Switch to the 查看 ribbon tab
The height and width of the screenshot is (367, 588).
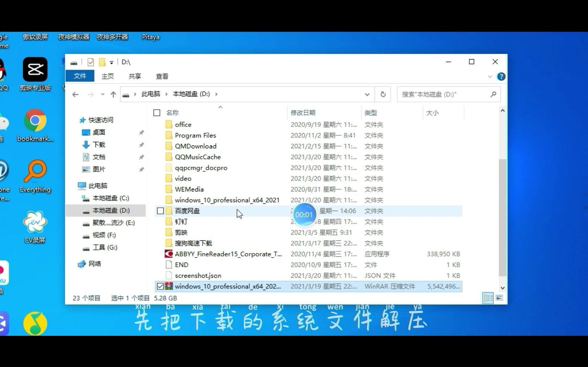coord(162,76)
